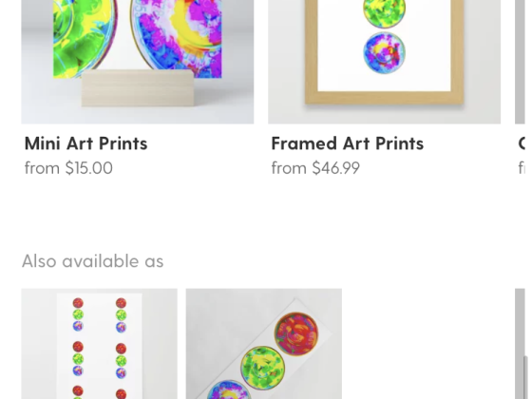Click the red round sticker in the sticker thumbnail
Image resolution: width=532 pixels, height=399 pixels.
tap(296, 334)
